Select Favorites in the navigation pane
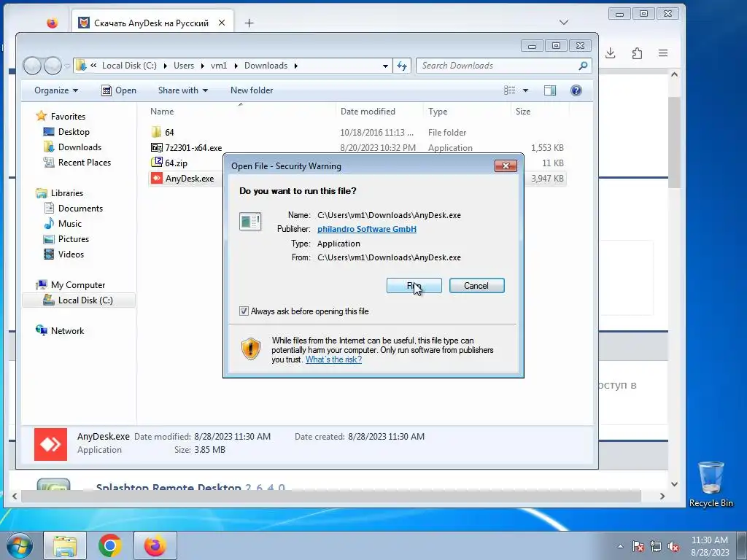Viewport: 747px width, 560px height. [68, 116]
